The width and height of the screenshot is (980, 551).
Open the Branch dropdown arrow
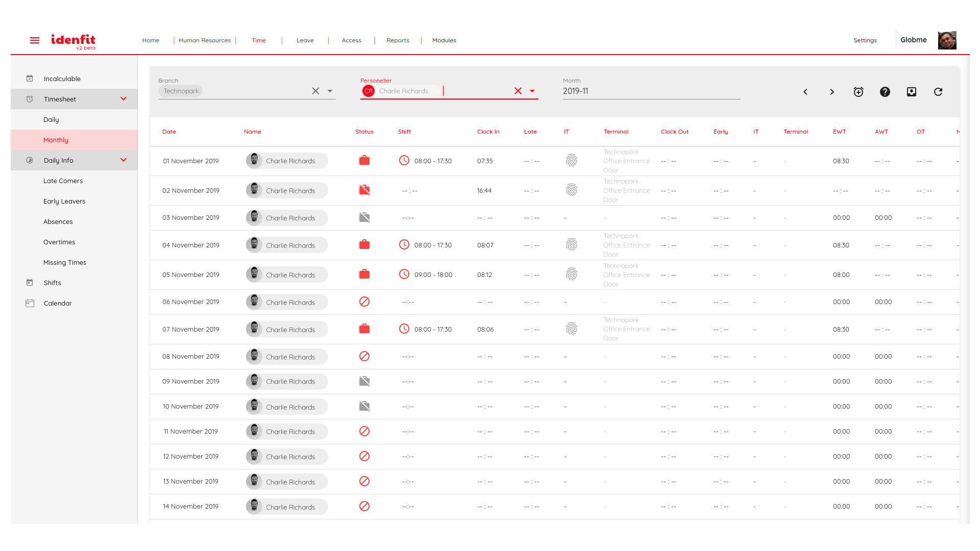click(x=330, y=91)
